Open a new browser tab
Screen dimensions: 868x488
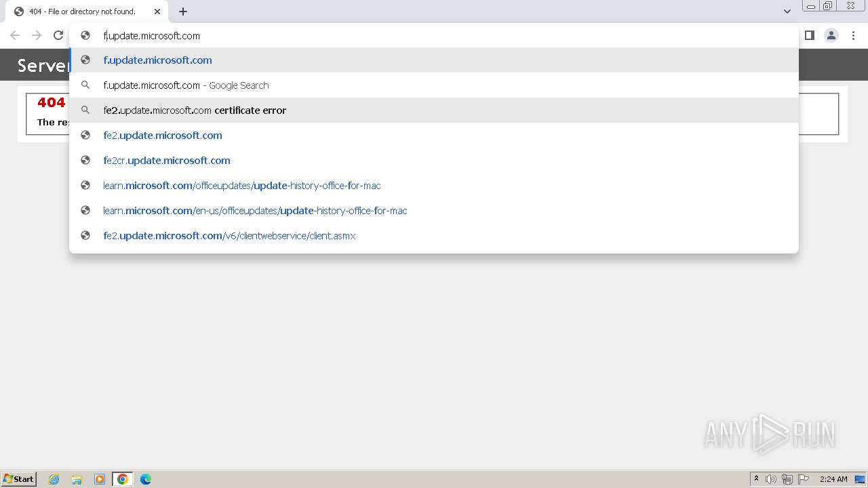pyautogui.click(x=183, y=12)
